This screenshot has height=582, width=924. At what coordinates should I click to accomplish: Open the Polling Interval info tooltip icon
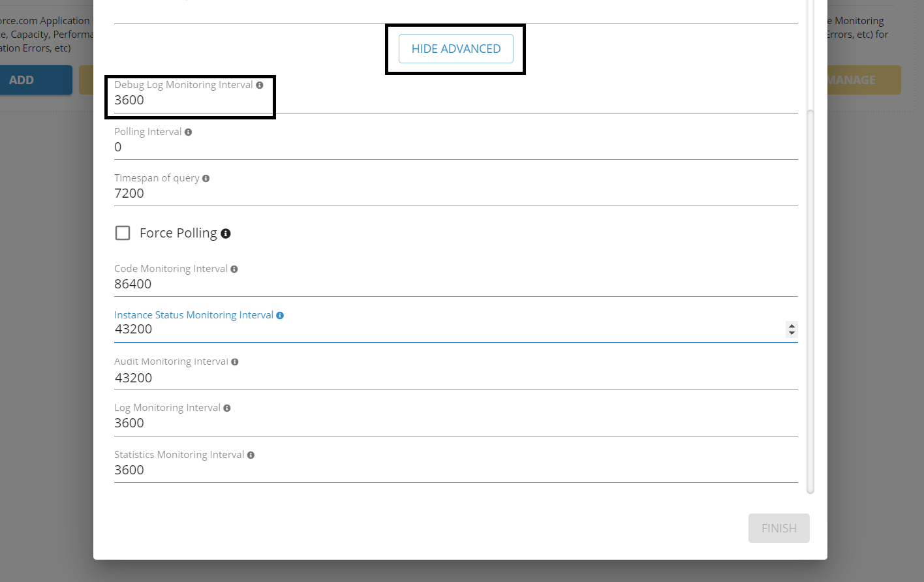pos(188,131)
